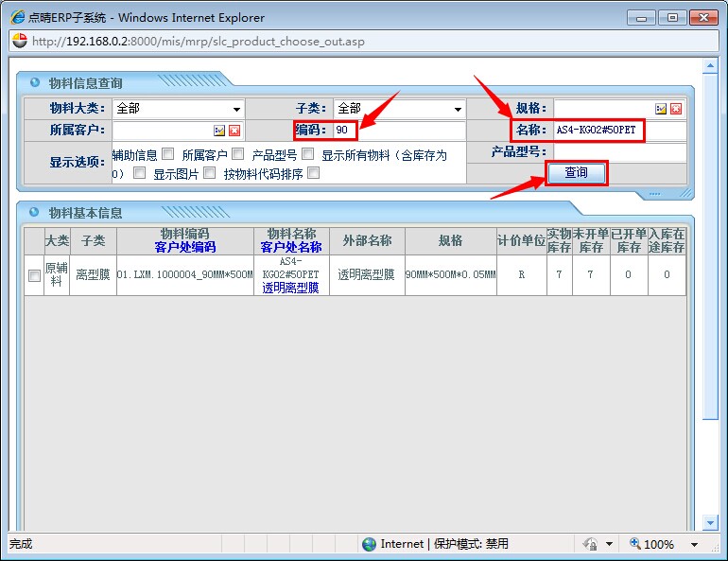
Task: Click the 名称 text field
Action: click(598, 130)
